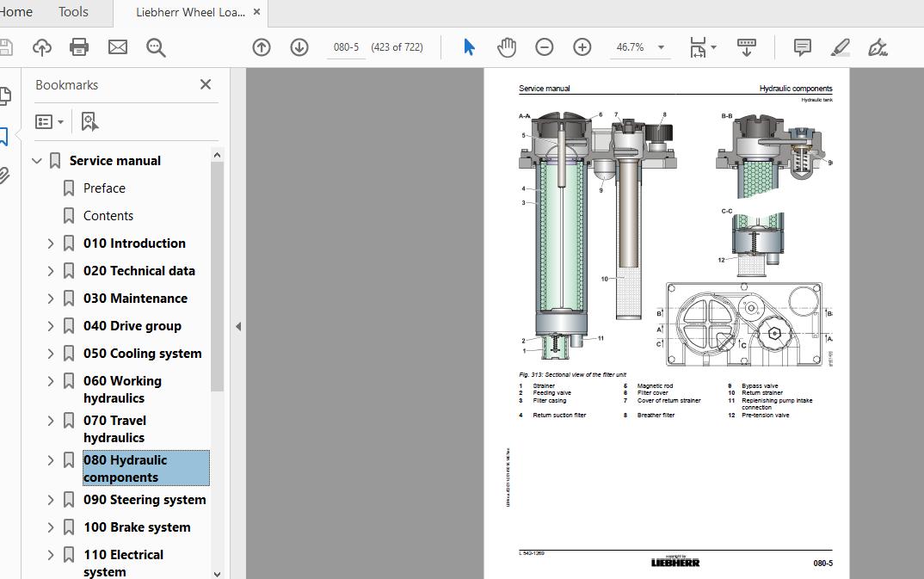Close the Bookmarks panel
Image resolution: width=924 pixels, height=579 pixels.
205,84
